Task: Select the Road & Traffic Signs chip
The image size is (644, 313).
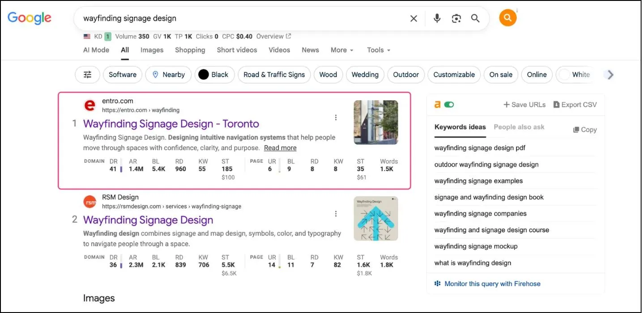Action: click(x=274, y=75)
